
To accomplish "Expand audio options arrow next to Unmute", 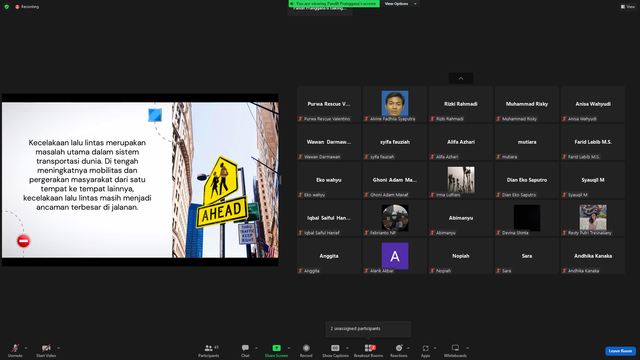I will (x=26, y=348).
